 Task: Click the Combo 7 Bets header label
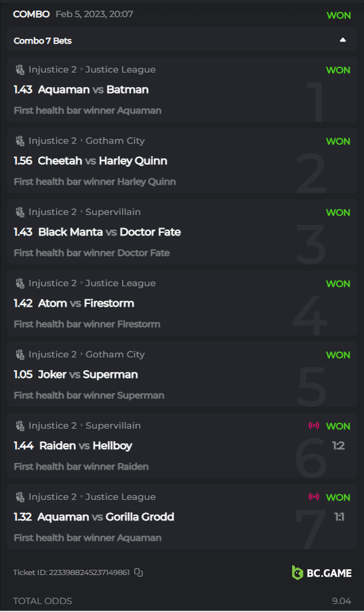coord(42,41)
